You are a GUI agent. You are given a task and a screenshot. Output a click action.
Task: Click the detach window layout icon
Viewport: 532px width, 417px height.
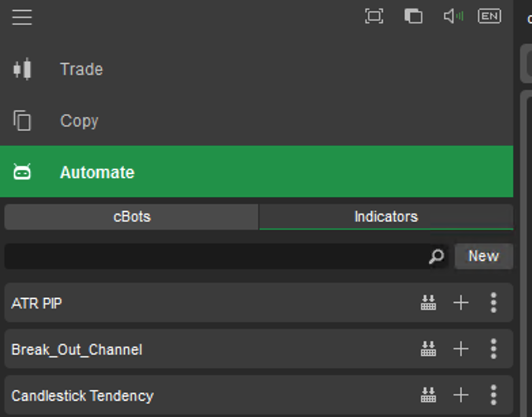413,16
